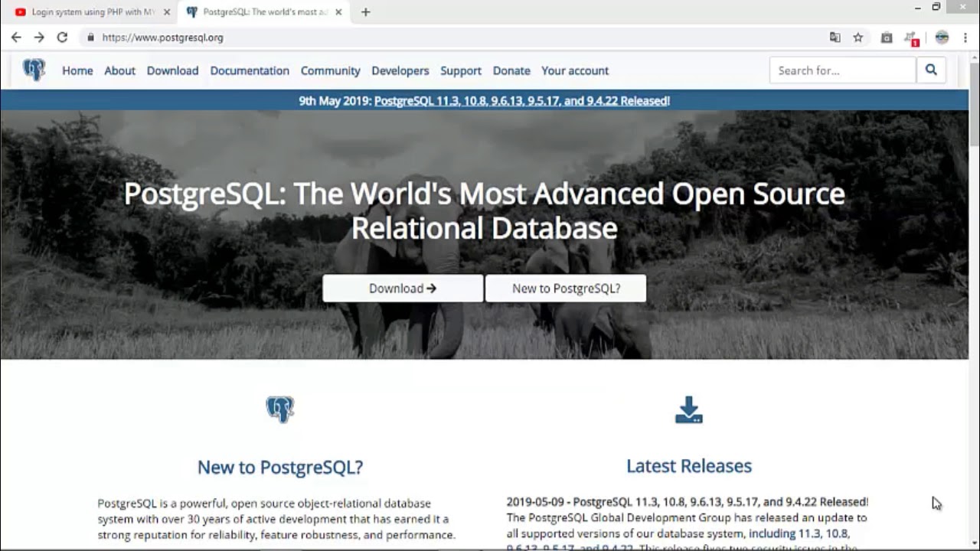Image resolution: width=980 pixels, height=551 pixels.
Task: Open the Google Translate icon in address bar
Action: click(x=835, y=37)
